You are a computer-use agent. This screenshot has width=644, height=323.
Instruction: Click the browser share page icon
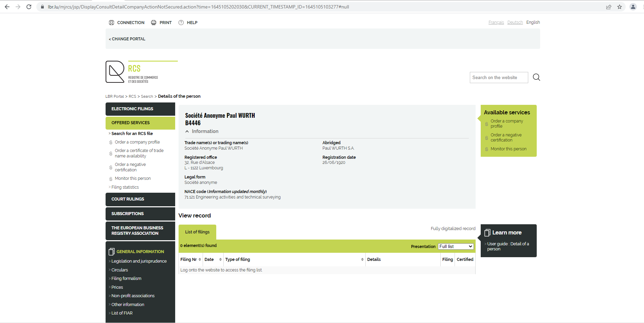point(609,7)
